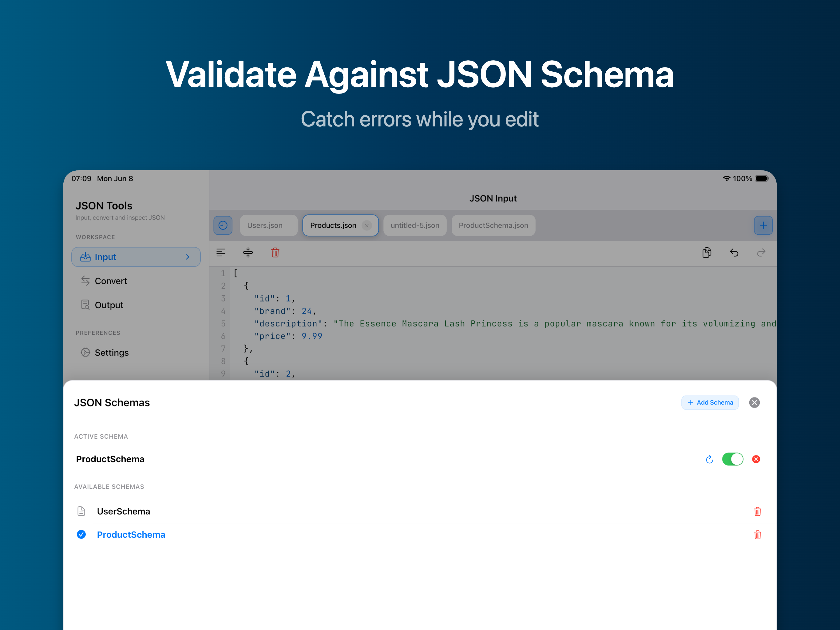Click the JSON Tools sidebar title
Viewport: 840px width, 630px height.
(x=104, y=206)
